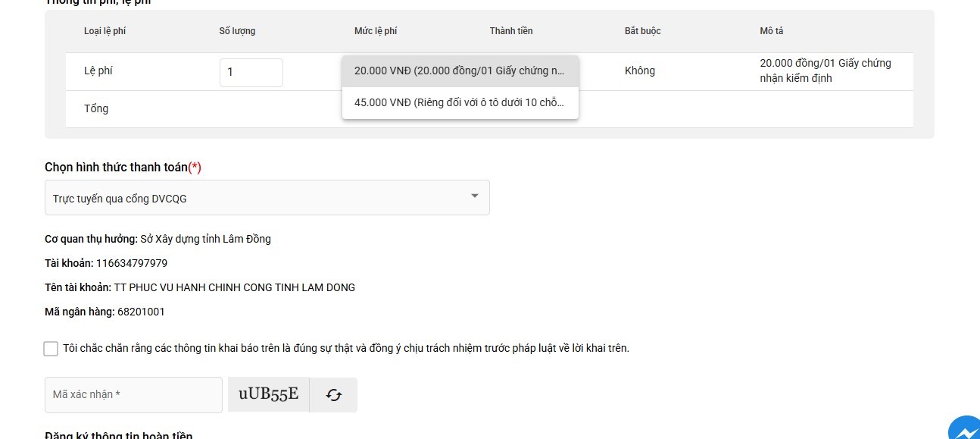Refresh the captcha code image
This screenshot has height=439, width=980.
[x=333, y=395]
